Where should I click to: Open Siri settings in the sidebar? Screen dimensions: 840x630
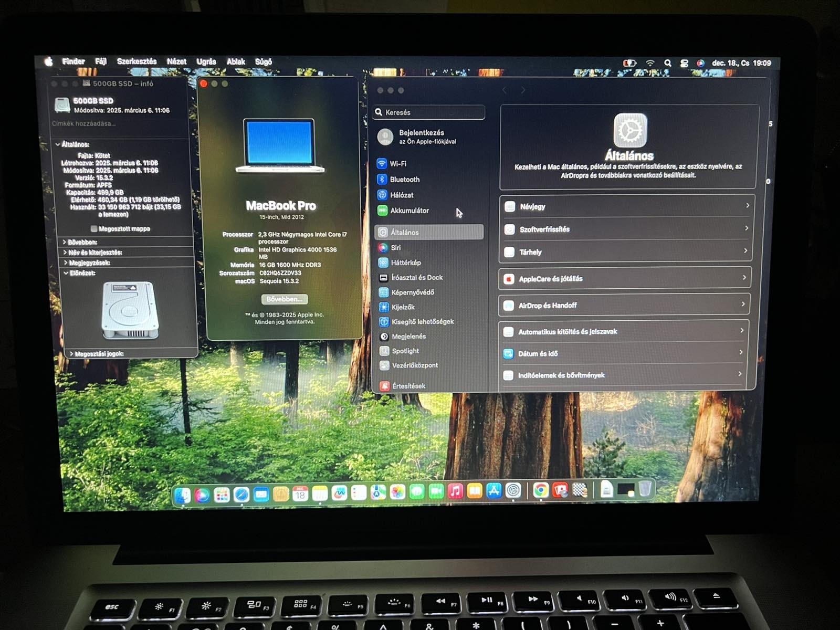tap(395, 248)
